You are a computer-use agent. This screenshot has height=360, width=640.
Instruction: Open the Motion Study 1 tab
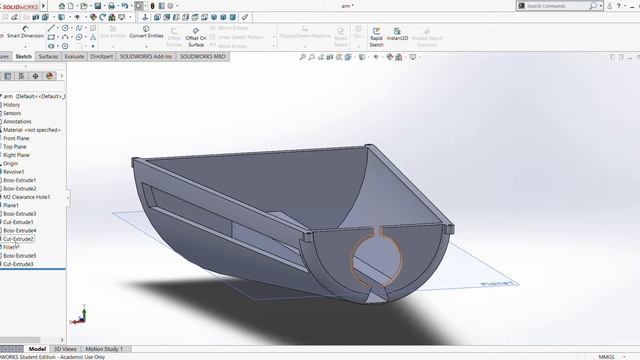104,349
